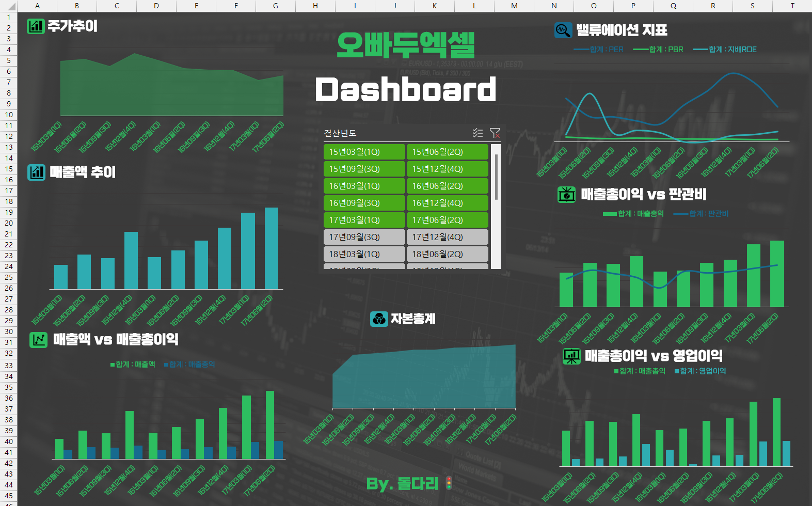
Task: Toggle the 16년12월(4Q) slicer item
Action: (447, 203)
